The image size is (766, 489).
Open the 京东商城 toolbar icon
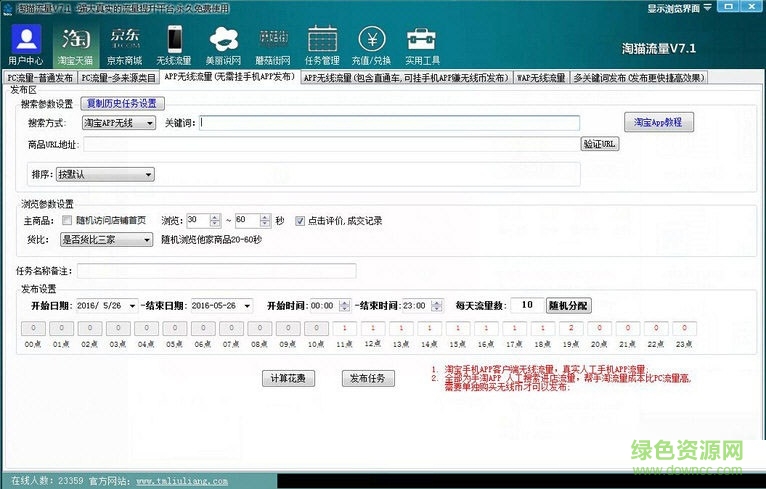[125, 46]
